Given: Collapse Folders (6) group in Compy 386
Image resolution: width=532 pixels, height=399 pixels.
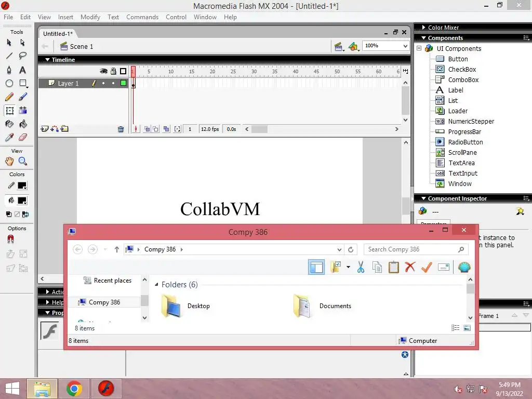Looking at the screenshot, I should point(156,285).
